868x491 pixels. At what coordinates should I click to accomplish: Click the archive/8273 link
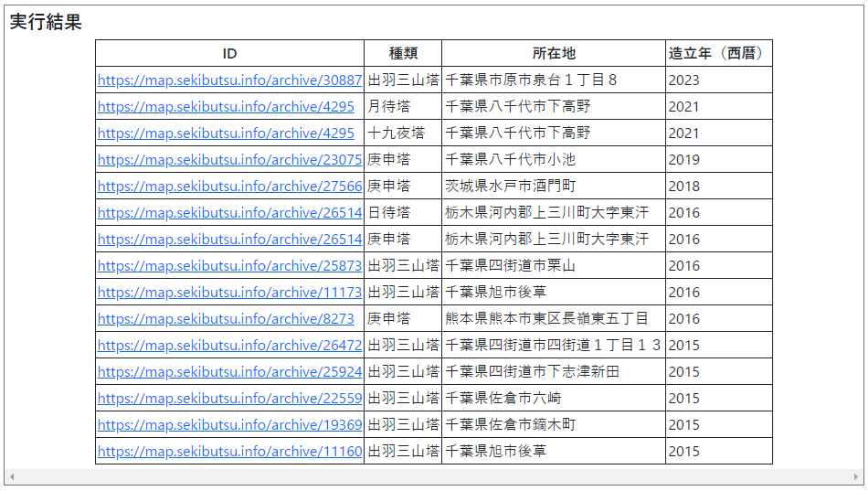pos(226,319)
